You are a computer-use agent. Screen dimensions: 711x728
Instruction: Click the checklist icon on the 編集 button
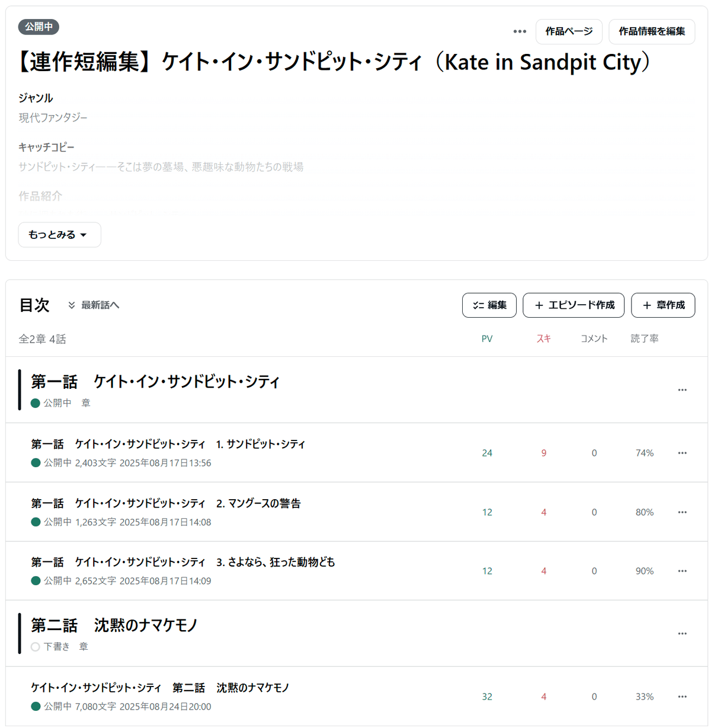[478, 305]
